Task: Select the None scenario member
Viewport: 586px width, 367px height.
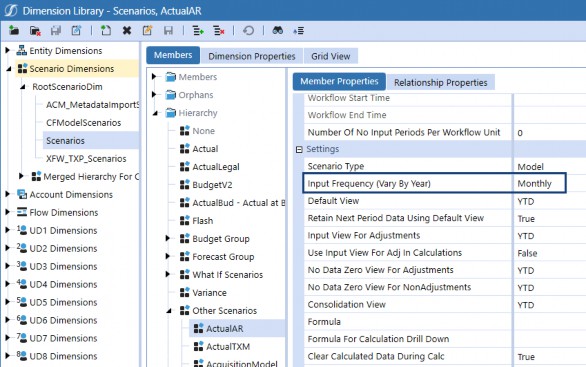Action: pos(204,131)
